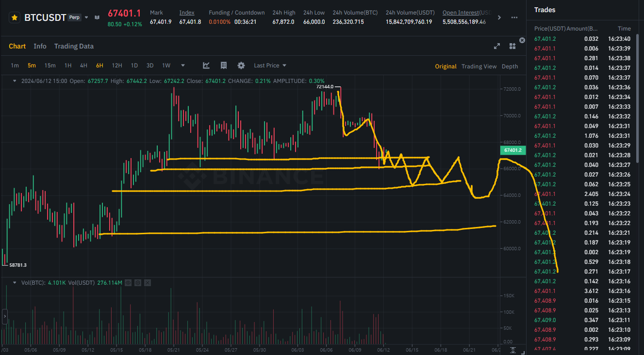Screen dimensions: 644x355
Task: Switch to the Info tab
Action: 40,46
